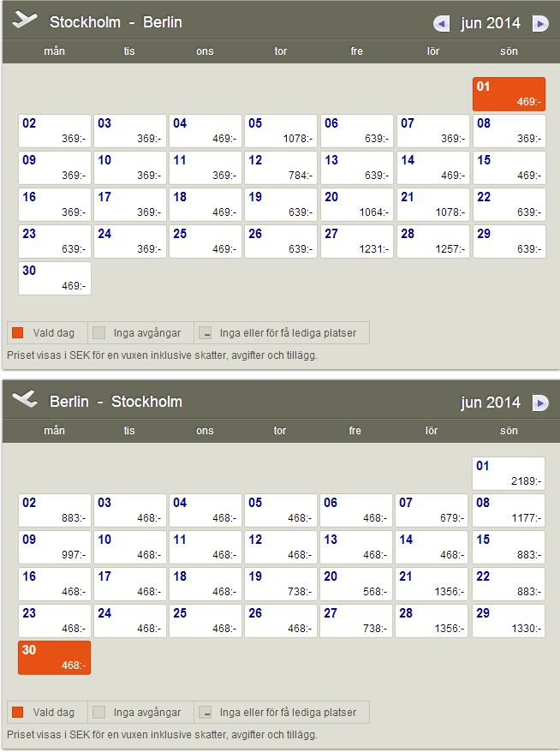560x752 pixels.
Task: Go to previous month in Stockholm - Berlin calendar
Action: point(441,23)
